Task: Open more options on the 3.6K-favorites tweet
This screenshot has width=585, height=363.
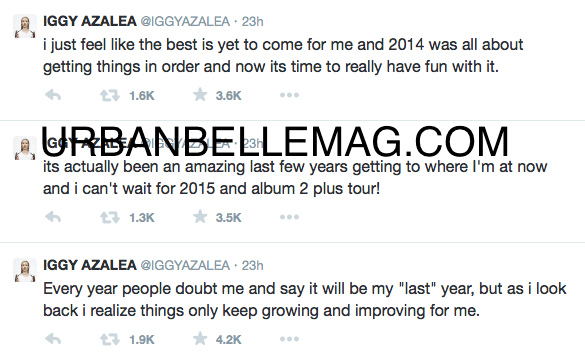Action: [x=290, y=95]
